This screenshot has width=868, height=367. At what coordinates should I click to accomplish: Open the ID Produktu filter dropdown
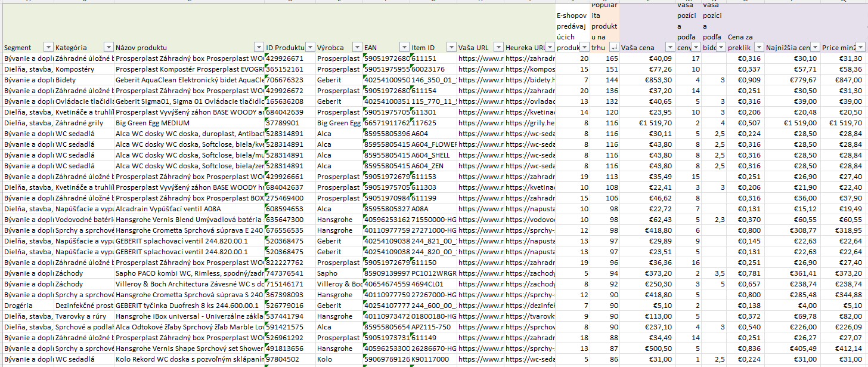point(309,47)
